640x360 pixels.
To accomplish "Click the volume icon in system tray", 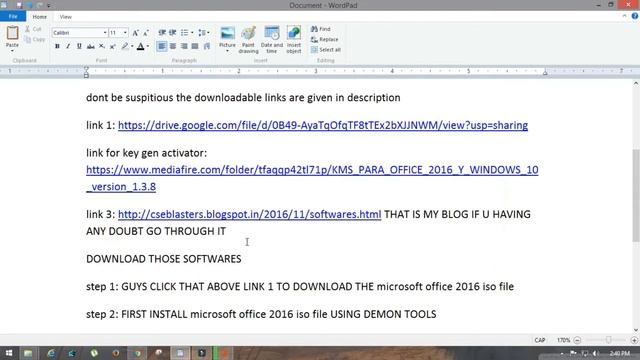I will tap(595, 353).
